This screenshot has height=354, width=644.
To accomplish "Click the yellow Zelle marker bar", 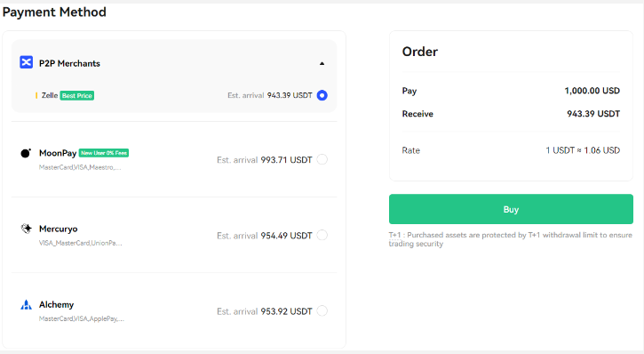I will tap(36, 95).
